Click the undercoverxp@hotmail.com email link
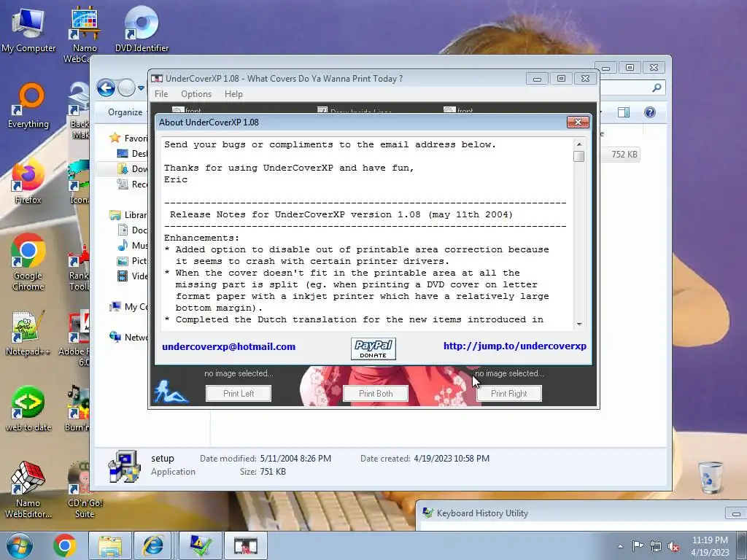747x560 pixels. click(228, 346)
